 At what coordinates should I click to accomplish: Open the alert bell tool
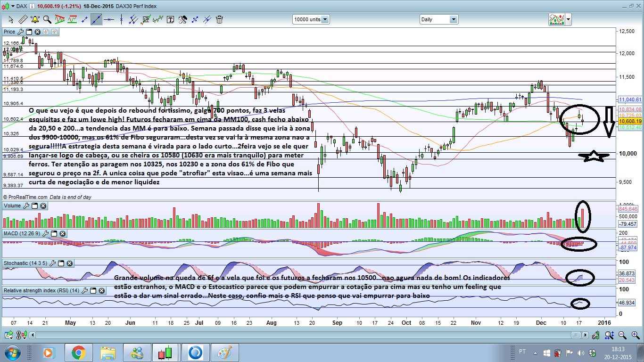(35, 19)
